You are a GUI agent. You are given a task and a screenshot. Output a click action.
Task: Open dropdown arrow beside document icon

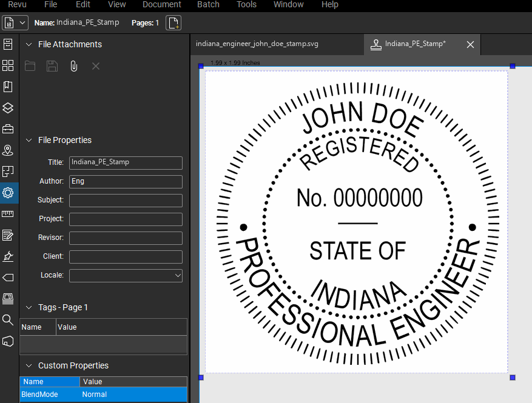(x=22, y=23)
